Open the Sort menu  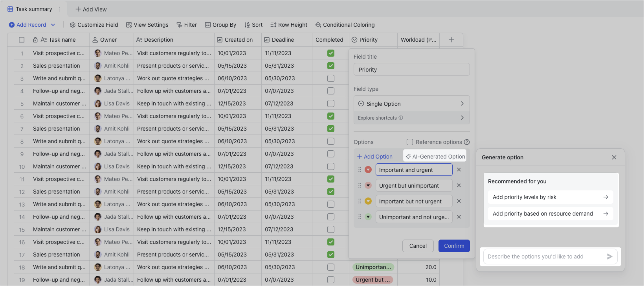[x=253, y=25]
